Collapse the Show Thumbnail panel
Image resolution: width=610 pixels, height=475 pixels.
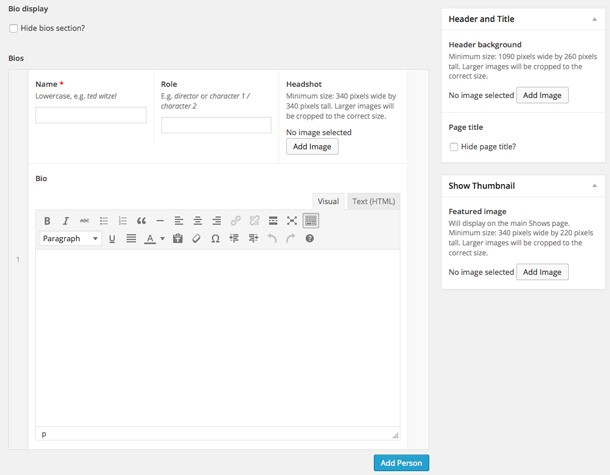[x=594, y=186]
